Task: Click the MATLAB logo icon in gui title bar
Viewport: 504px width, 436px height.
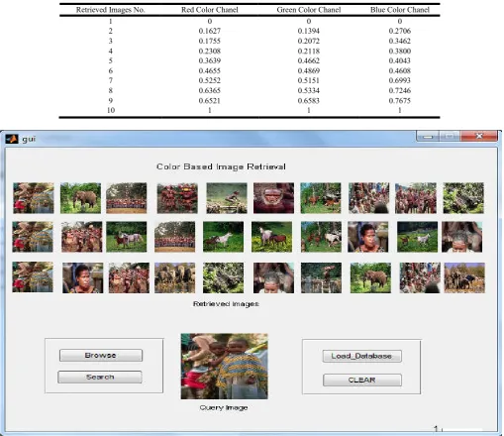Action: (12, 139)
